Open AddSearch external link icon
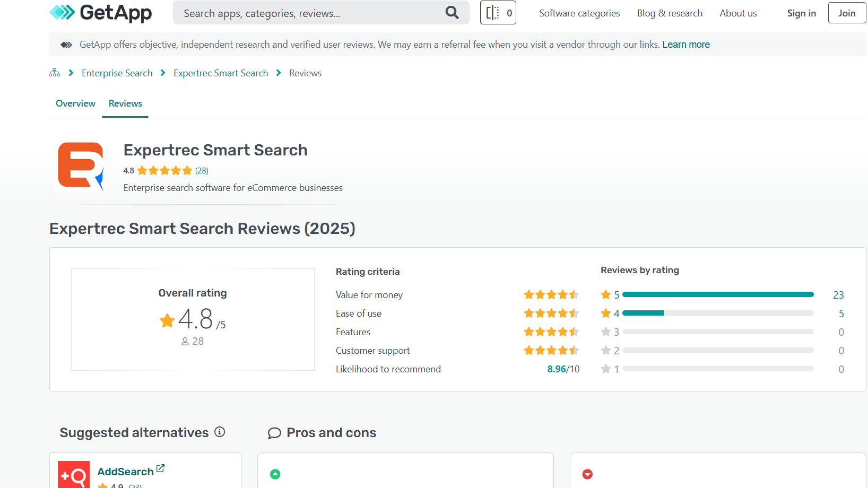868x488 pixels. tap(160, 469)
